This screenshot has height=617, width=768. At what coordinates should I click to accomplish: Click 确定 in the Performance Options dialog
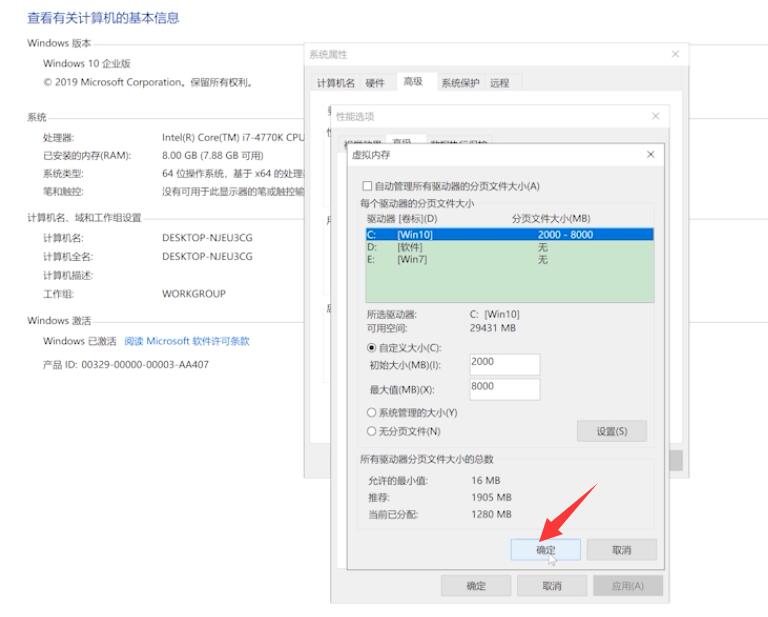[476, 586]
